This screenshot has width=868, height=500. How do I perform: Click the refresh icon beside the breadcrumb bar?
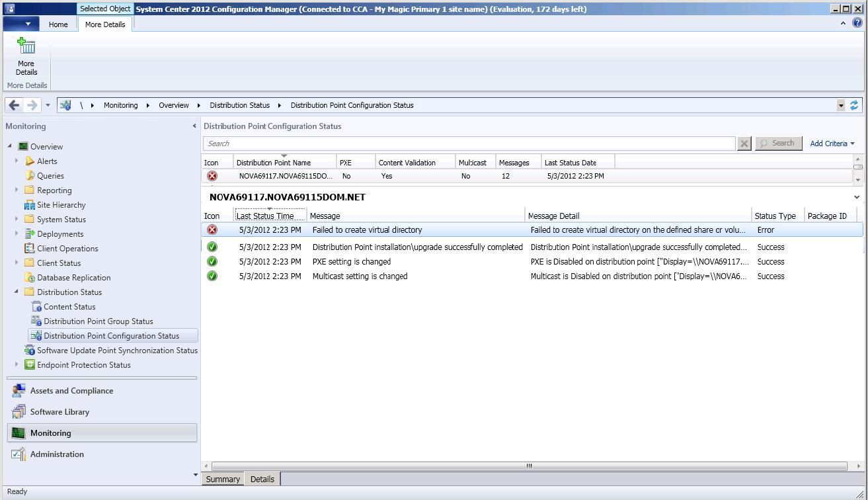coord(853,104)
